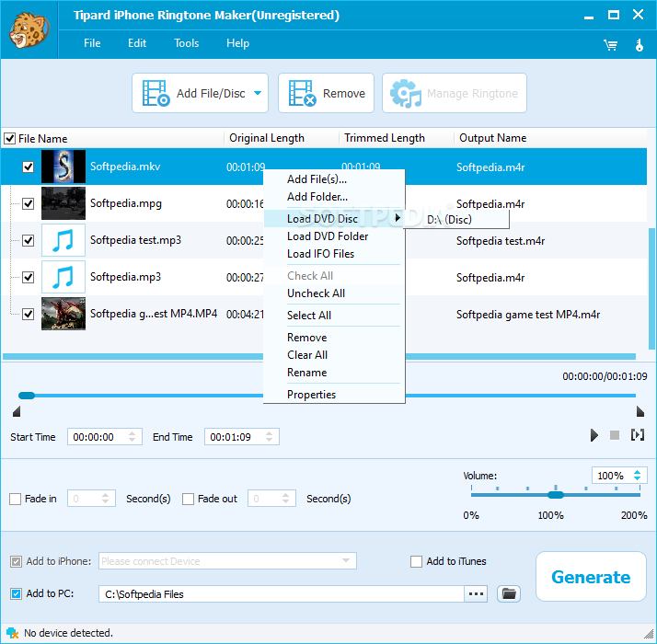Browse output path with the three-dots button
This screenshot has height=644, width=657.
(x=476, y=593)
